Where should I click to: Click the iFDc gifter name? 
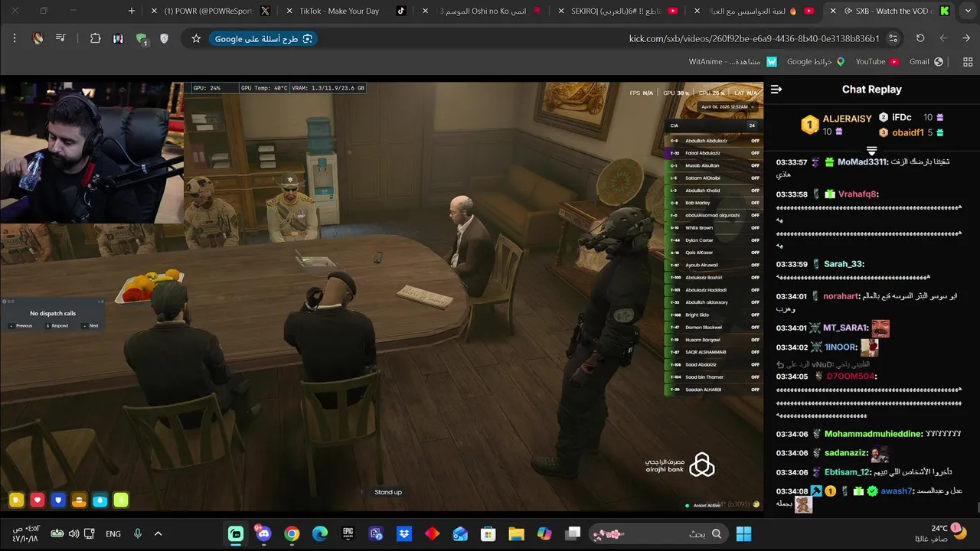pos(902,117)
